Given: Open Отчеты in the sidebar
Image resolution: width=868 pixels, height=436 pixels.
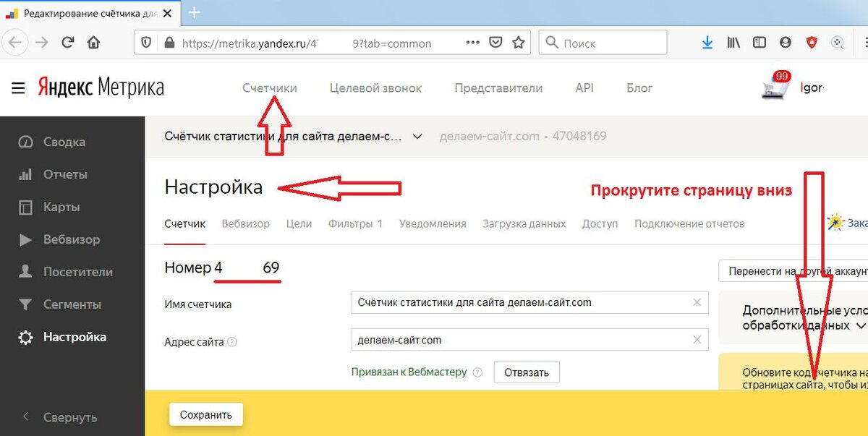Looking at the screenshot, I should pyautogui.click(x=65, y=174).
